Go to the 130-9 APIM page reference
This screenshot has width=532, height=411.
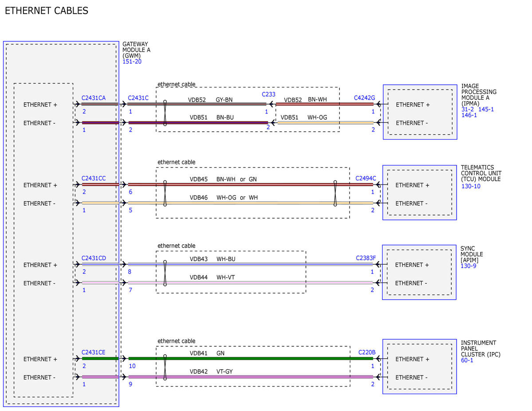pos(468,266)
